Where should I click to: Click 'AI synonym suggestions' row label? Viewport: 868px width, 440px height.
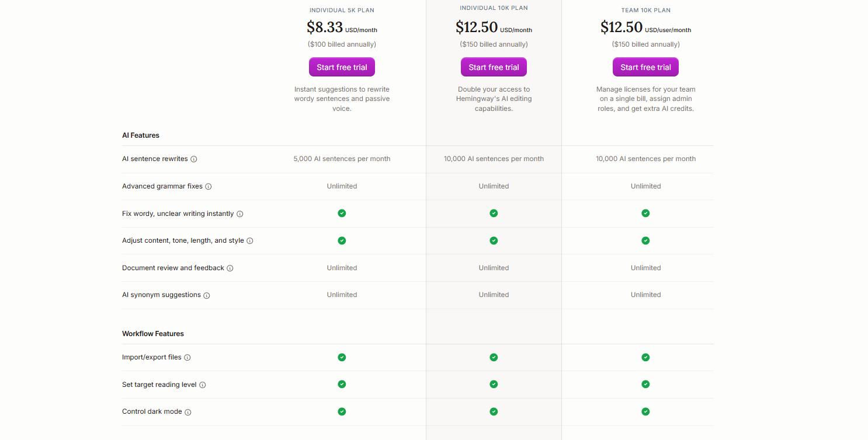[161, 295]
